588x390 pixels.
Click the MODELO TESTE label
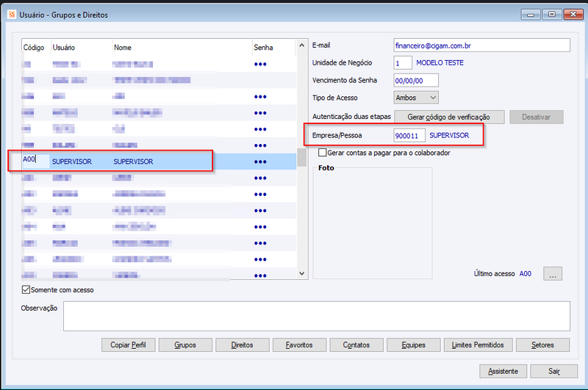pyautogui.click(x=440, y=62)
